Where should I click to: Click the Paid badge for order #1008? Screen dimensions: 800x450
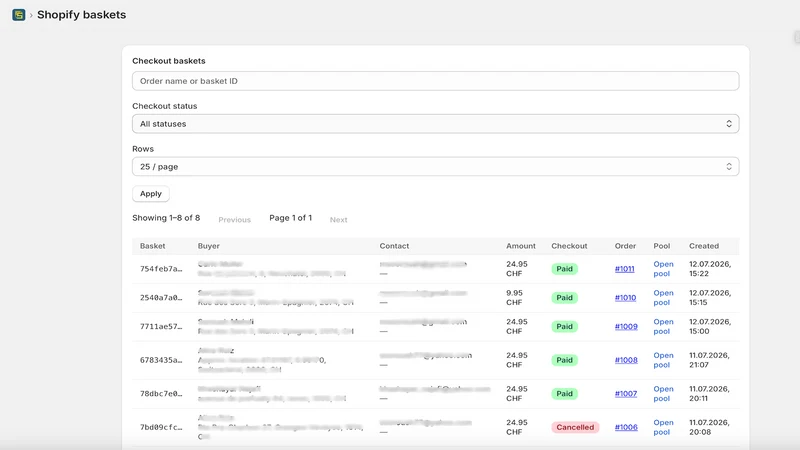tap(564, 360)
